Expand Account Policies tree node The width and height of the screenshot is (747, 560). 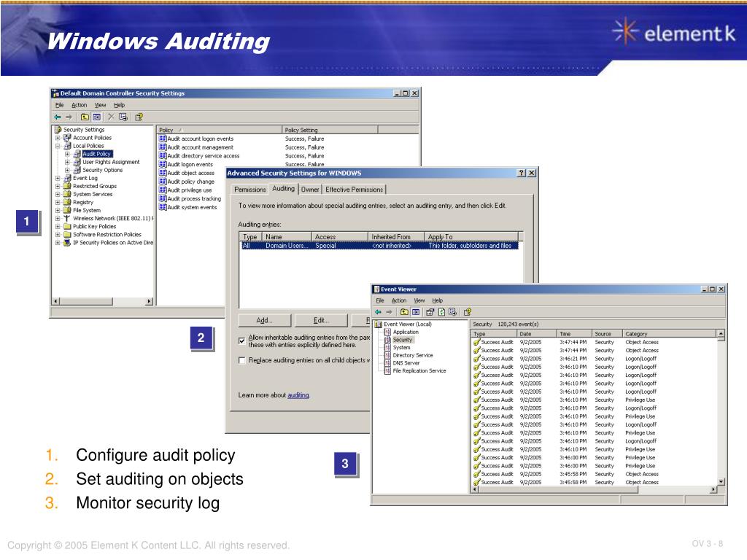(x=58, y=138)
